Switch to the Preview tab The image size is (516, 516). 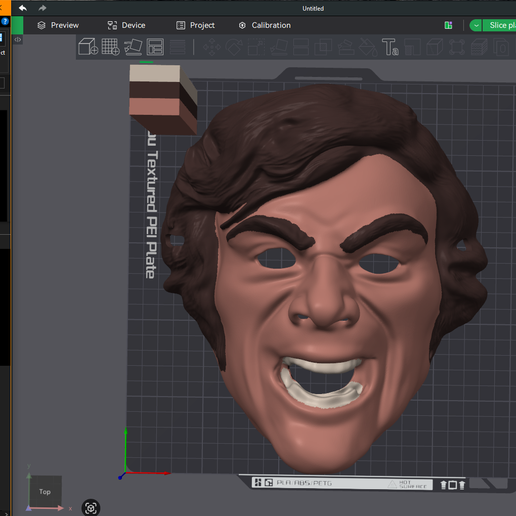58,25
